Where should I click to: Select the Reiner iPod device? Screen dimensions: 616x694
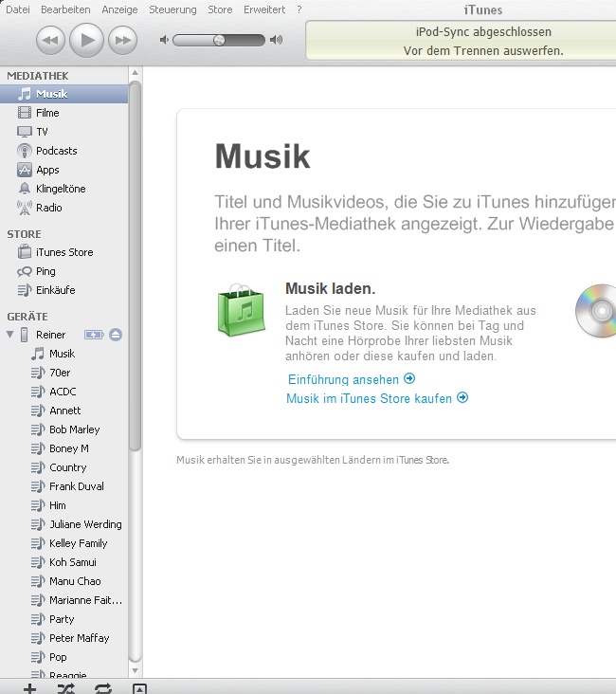pyautogui.click(x=50, y=335)
